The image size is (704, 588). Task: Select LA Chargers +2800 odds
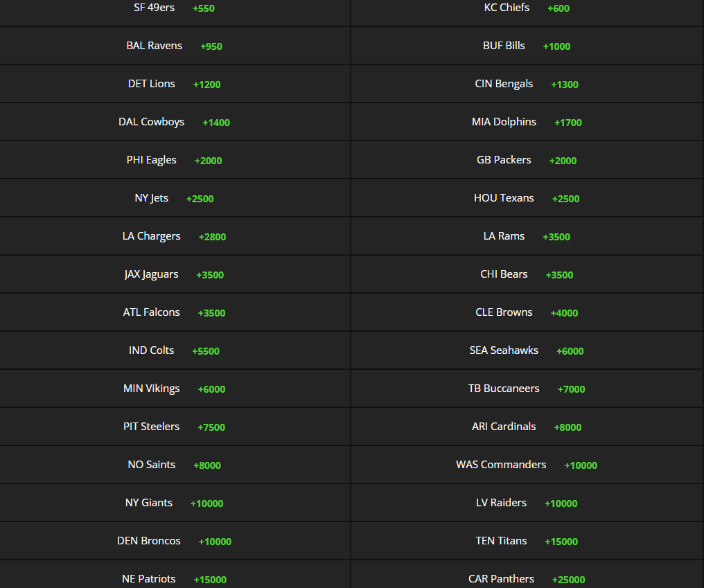[175, 236]
